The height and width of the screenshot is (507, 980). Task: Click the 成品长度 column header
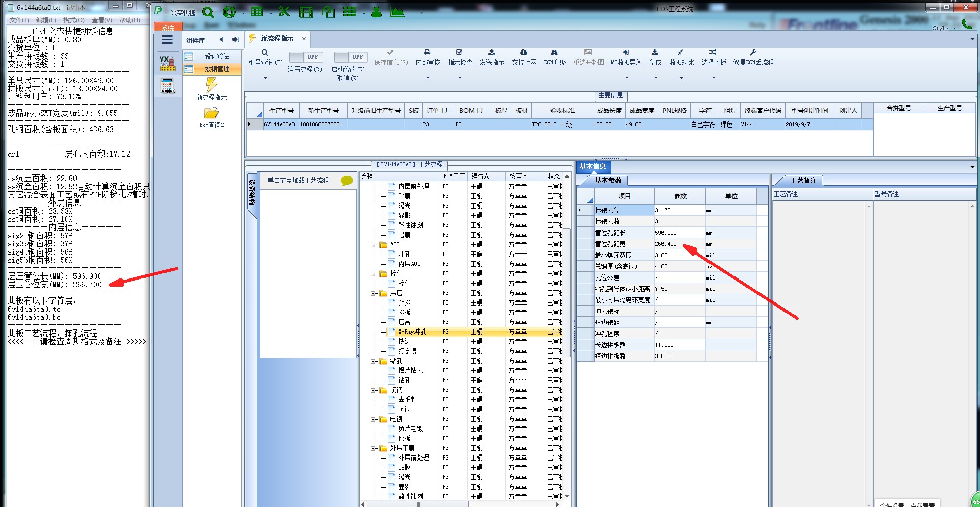[609, 111]
